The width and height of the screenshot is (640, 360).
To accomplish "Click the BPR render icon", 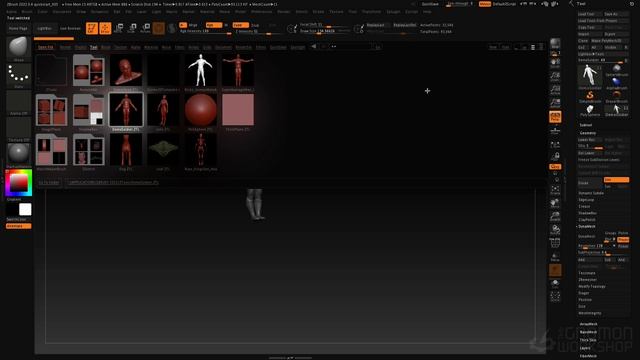I will pyautogui.click(x=555, y=44).
